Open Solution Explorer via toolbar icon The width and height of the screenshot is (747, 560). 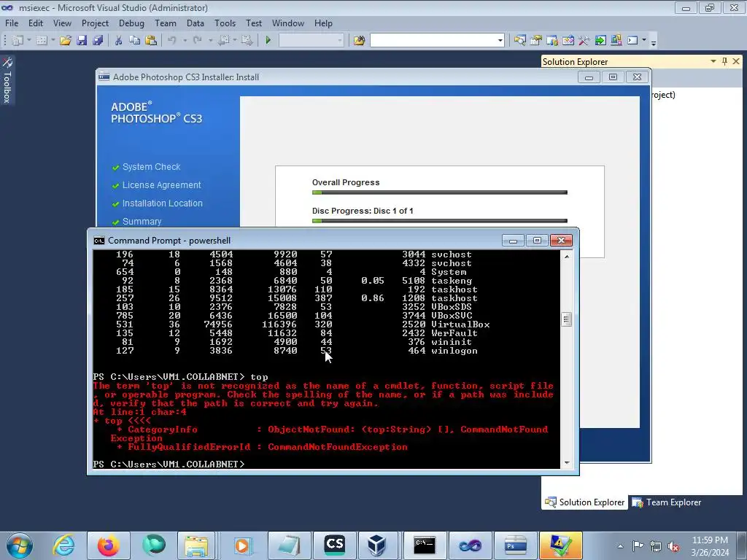click(519, 41)
